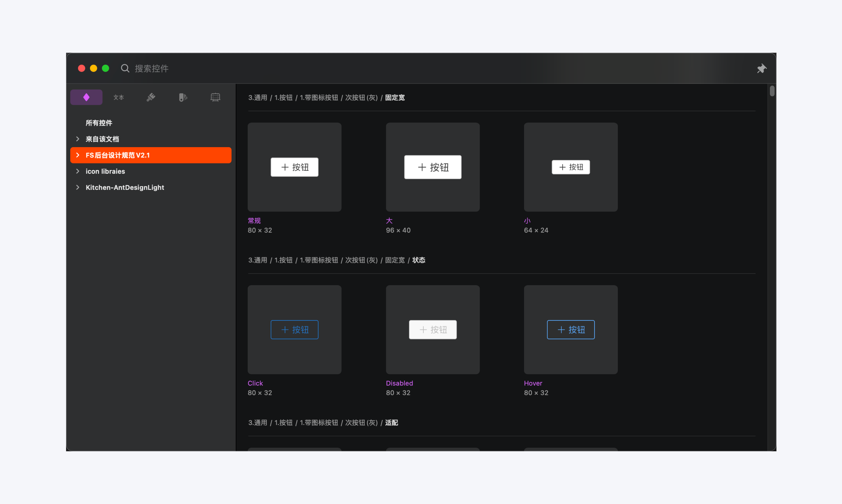Click the yellow minimize window button

tap(93, 68)
